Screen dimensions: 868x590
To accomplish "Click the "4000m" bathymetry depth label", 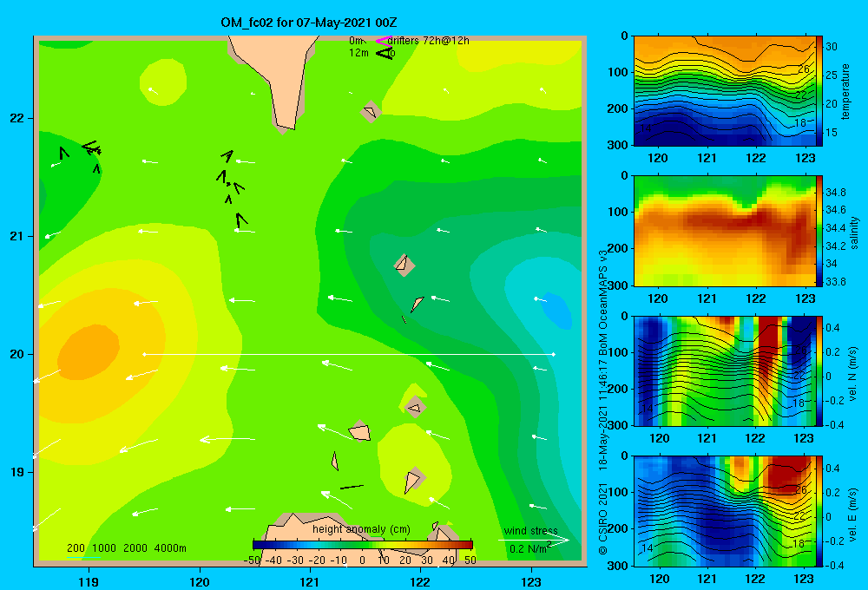I will click(170, 548).
